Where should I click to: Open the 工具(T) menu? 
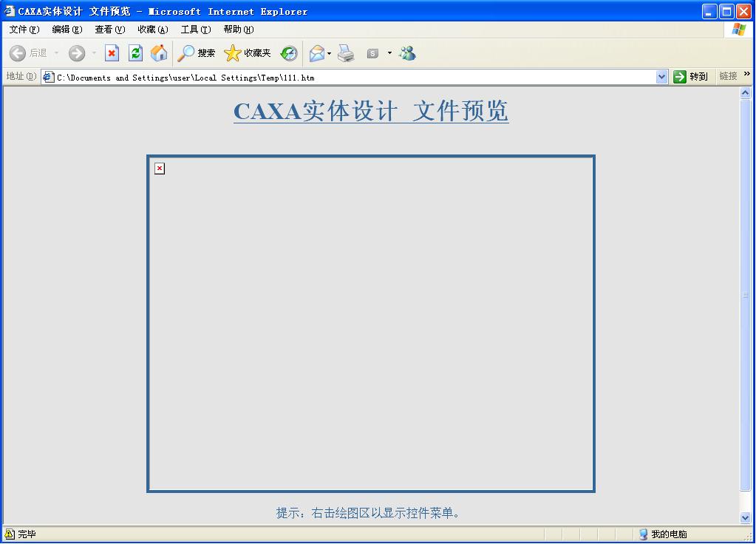(196, 30)
